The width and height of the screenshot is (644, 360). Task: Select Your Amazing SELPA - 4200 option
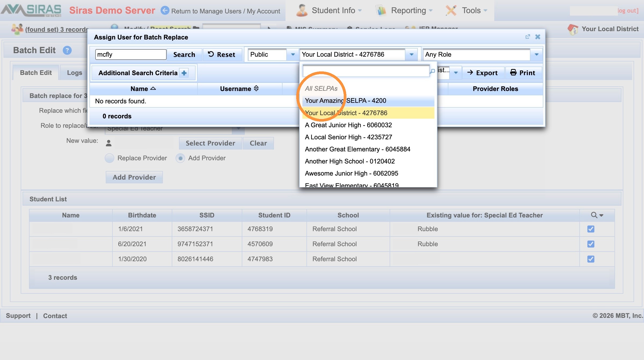(368, 101)
